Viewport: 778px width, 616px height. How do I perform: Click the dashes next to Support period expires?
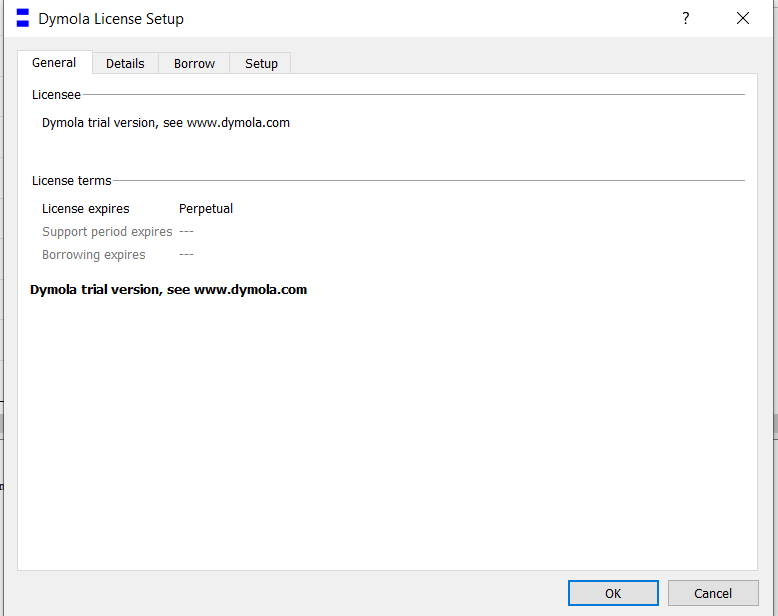[x=186, y=232]
